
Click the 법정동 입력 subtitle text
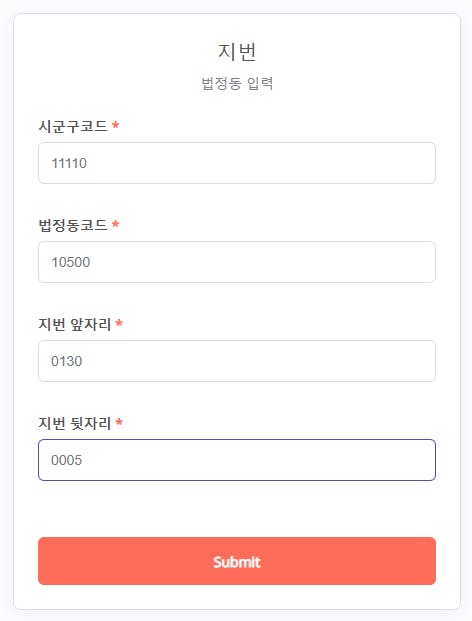(x=237, y=83)
